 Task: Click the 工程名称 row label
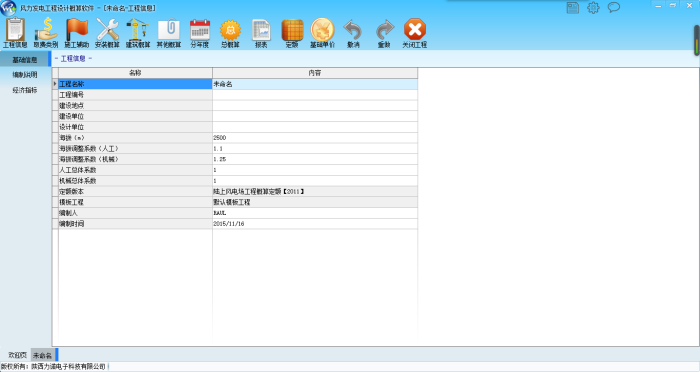pos(135,84)
